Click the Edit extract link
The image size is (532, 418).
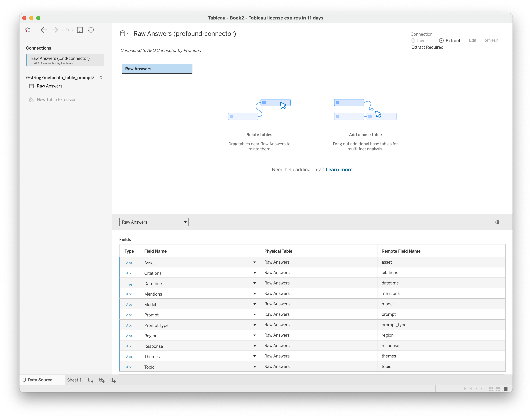pos(473,40)
